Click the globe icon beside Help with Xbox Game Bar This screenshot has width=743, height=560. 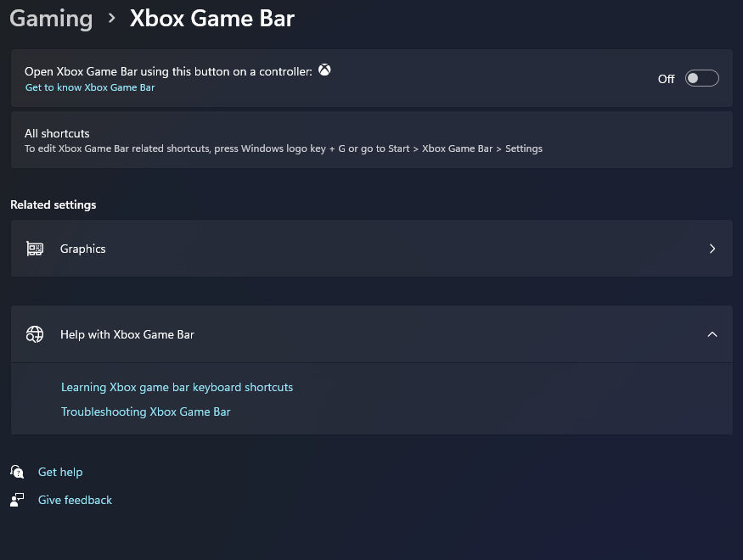tap(35, 334)
